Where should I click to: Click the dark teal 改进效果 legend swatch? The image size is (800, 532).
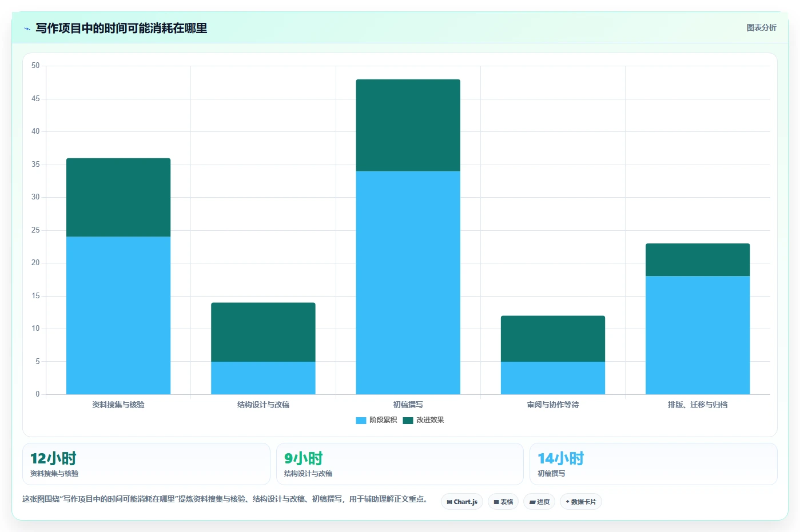pyautogui.click(x=408, y=420)
